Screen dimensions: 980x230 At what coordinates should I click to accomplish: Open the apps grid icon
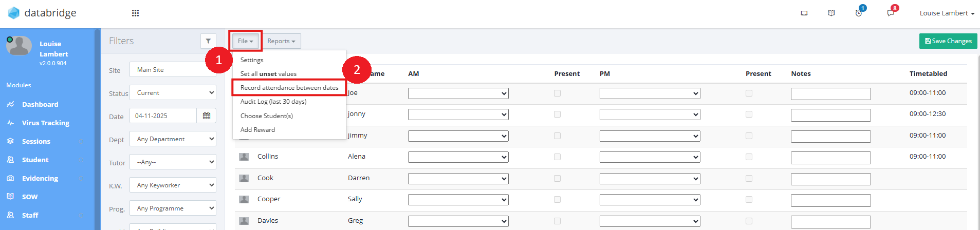click(135, 13)
